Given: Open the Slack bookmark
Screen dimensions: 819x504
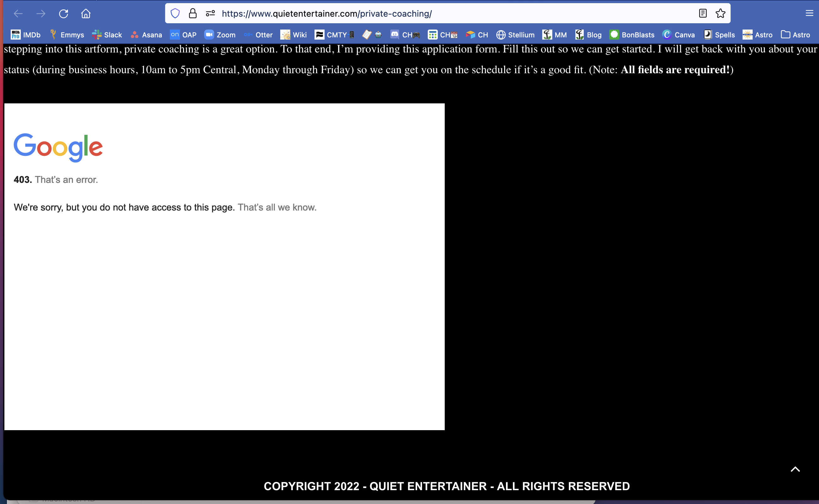Looking at the screenshot, I should point(107,35).
